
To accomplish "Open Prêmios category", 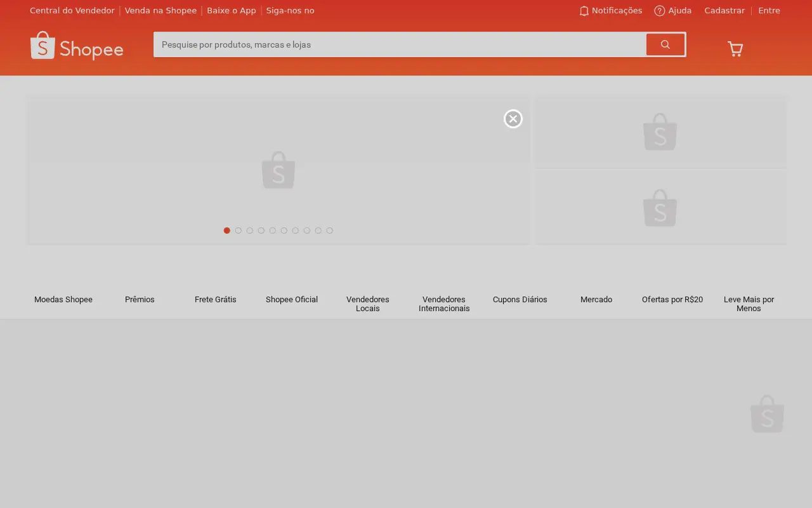I will click(x=140, y=299).
